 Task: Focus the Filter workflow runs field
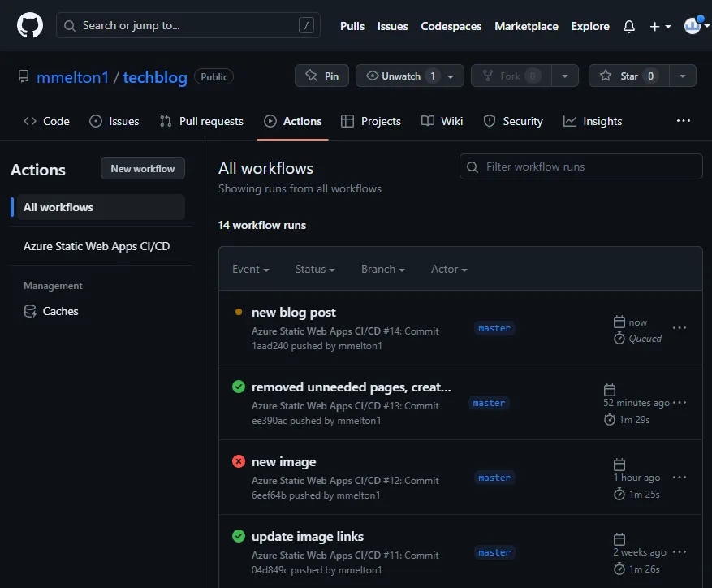580,166
